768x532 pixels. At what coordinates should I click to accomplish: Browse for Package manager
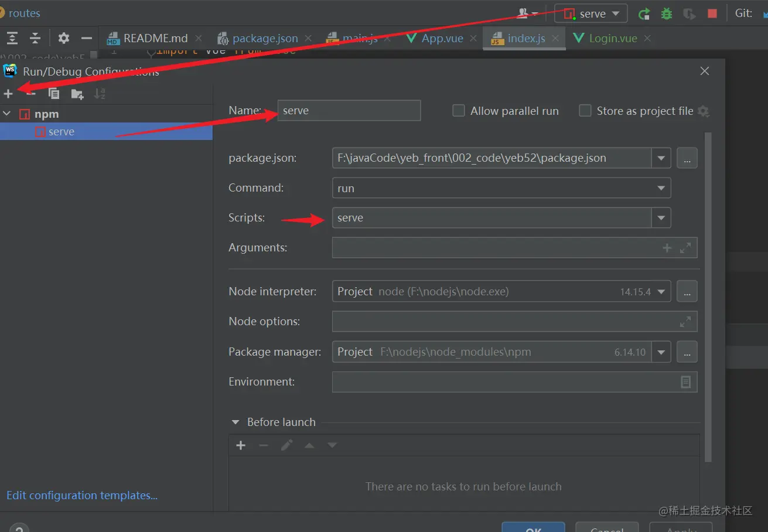coord(687,352)
